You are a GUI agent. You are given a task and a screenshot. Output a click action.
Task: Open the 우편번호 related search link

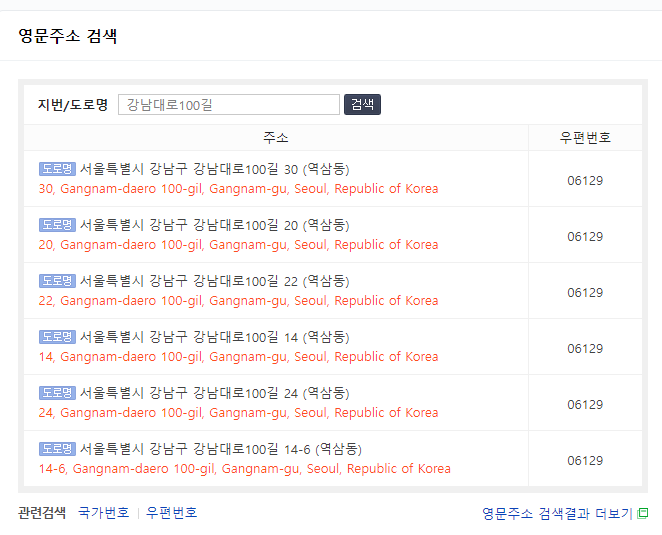point(171,513)
